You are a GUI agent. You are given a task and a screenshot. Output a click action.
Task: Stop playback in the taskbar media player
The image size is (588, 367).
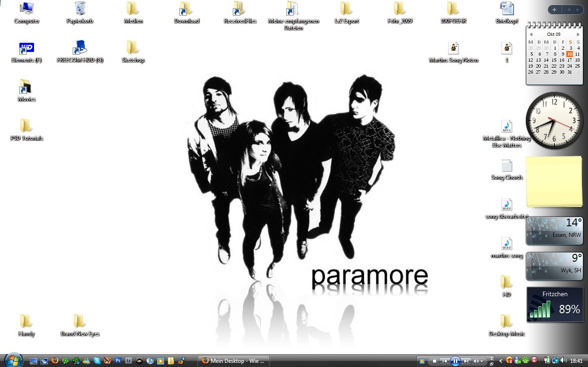[433, 361]
